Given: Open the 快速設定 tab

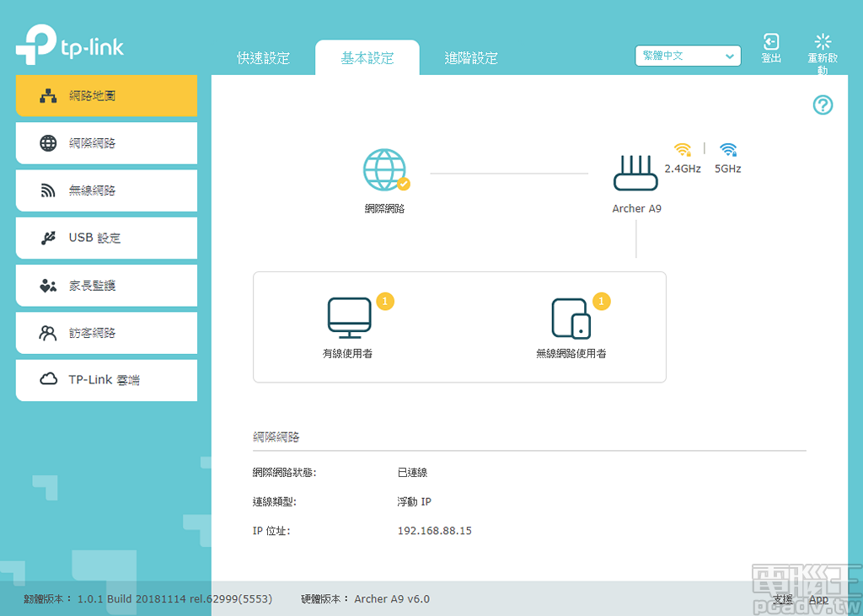Looking at the screenshot, I should (265, 57).
